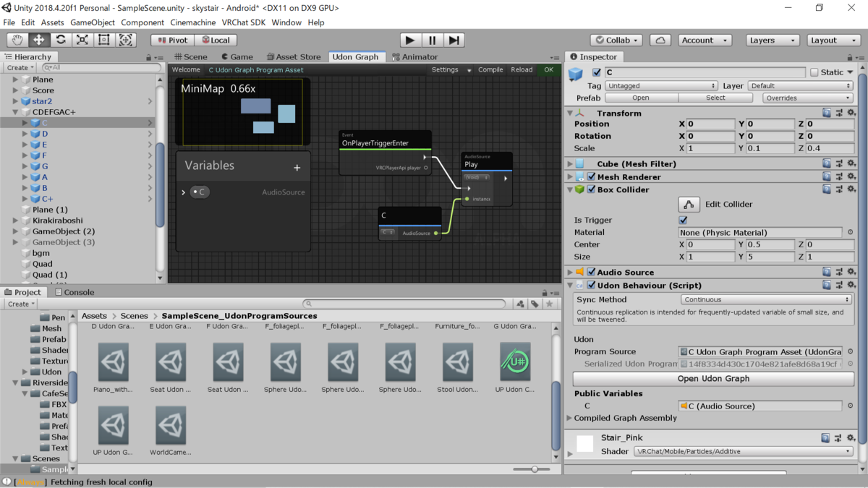Open the Cinemachine menu
Viewport: 868px width, 488px height.
[x=193, y=22]
